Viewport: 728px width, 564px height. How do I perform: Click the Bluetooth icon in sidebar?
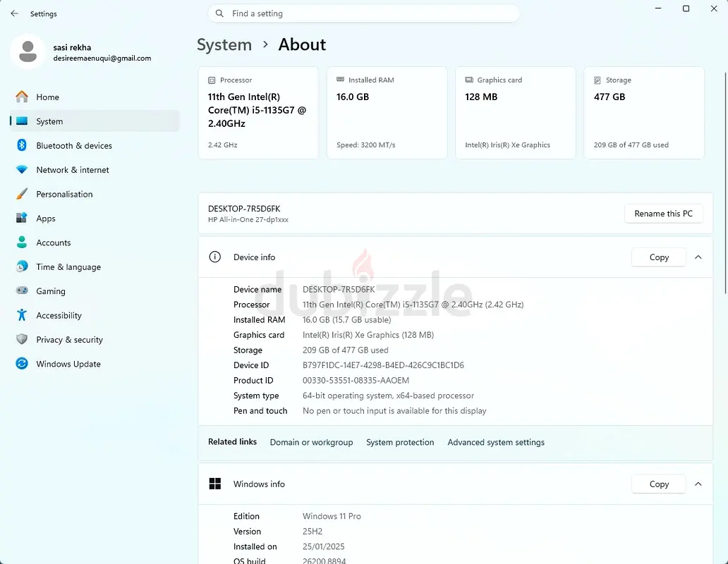[x=22, y=145]
